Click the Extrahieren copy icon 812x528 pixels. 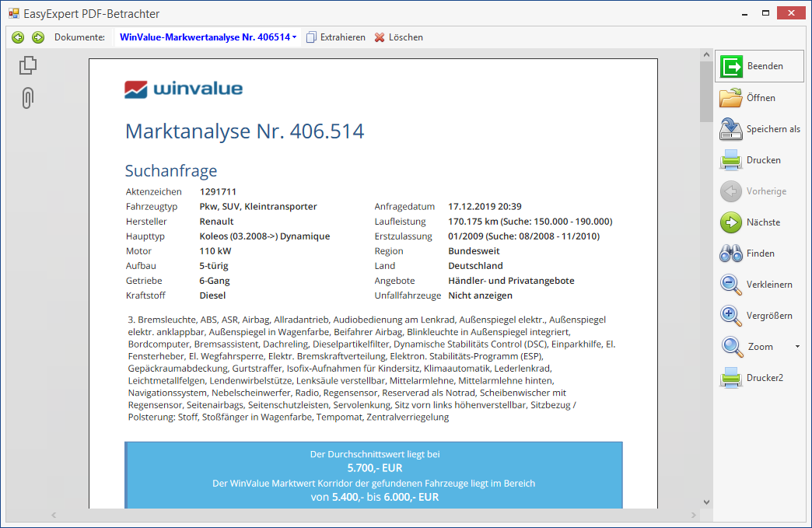(311, 37)
